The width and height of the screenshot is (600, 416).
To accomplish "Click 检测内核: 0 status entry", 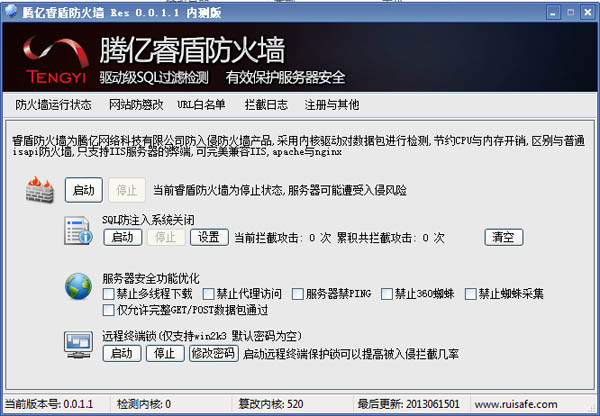I will (x=144, y=404).
